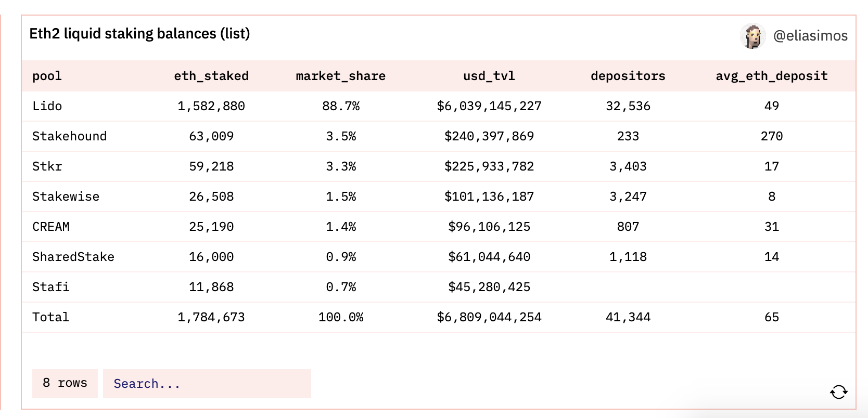
Task: Sort by the market_share column header
Action: coord(341,76)
